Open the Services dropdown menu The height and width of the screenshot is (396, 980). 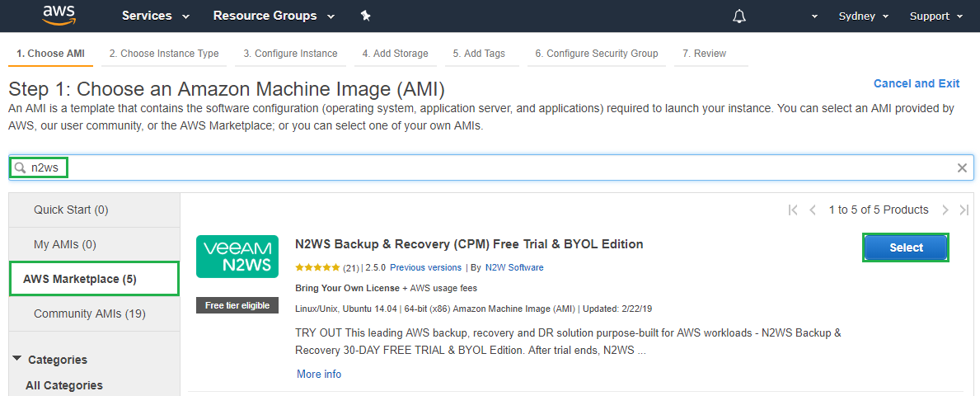(155, 16)
